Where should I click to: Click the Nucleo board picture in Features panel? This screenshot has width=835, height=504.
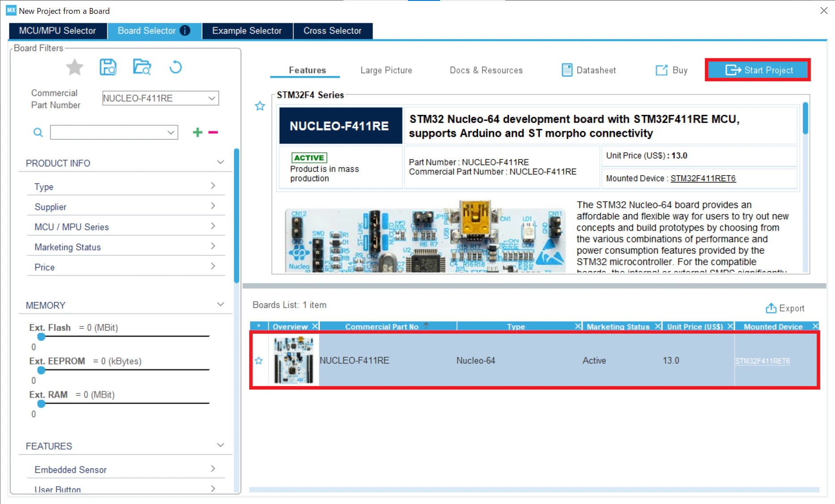pyautogui.click(x=425, y=237)
